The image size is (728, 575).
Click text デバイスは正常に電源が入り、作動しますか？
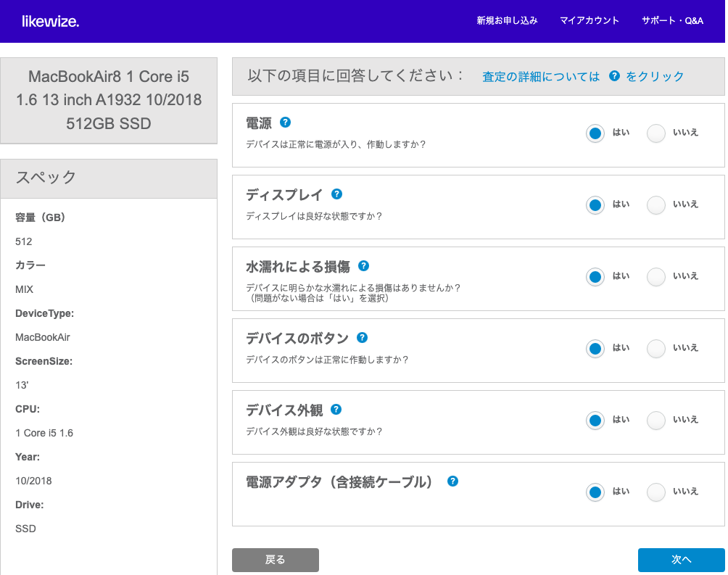336,144
